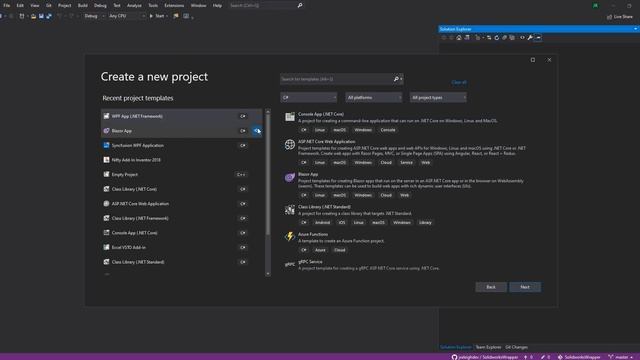Select Class Library (.NET Core) recent template
640x360 pixels.
click(x=182, y=189)
